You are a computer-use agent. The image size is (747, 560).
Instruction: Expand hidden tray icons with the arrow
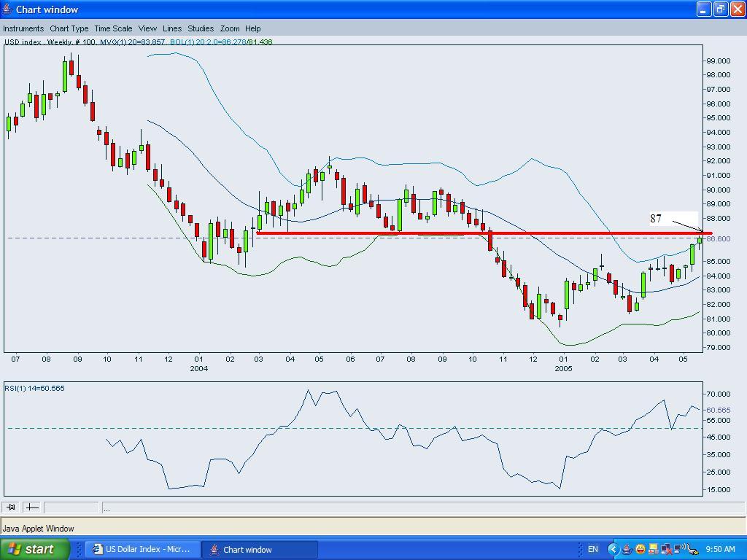tap(614, 549)
